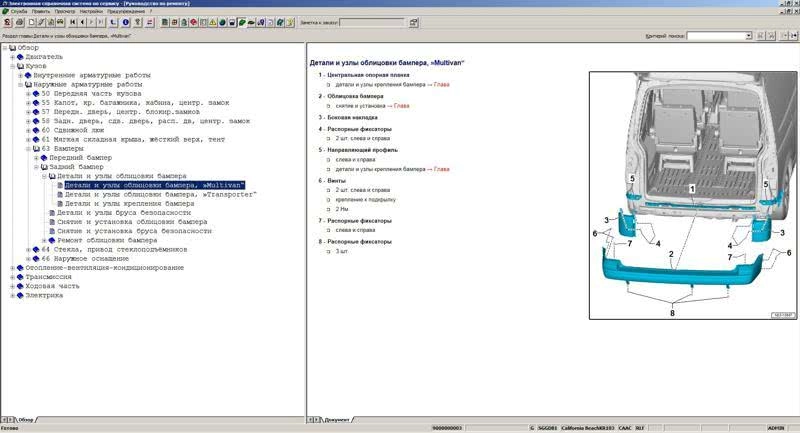This screenshot has width=800, height=433.
Task: Select the highlighted »Multivan« tree item
Action: (155, 185)
